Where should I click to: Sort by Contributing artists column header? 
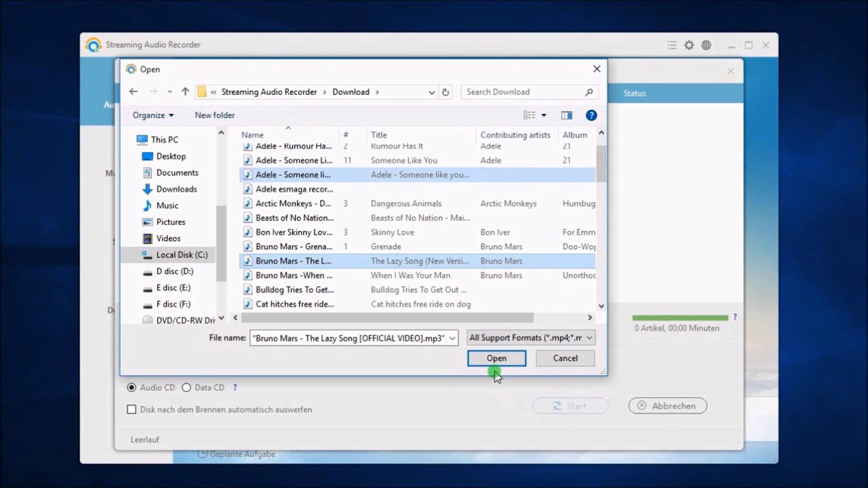[x=517, y=135]
